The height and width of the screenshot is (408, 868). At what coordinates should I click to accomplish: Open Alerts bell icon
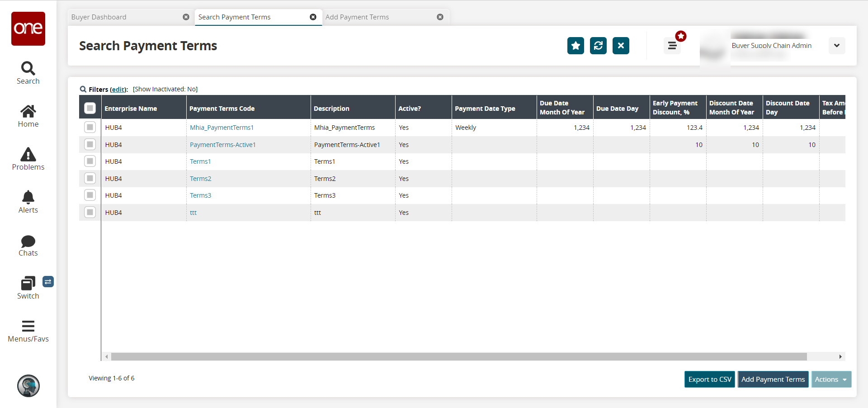pyautogui.click(x=28, y=197)
